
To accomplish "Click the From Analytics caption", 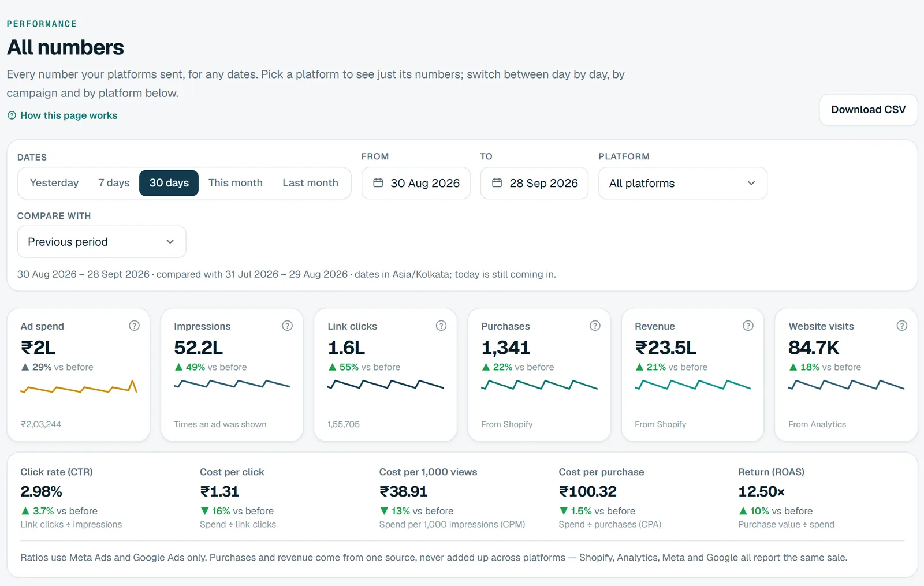I will 817,424.
